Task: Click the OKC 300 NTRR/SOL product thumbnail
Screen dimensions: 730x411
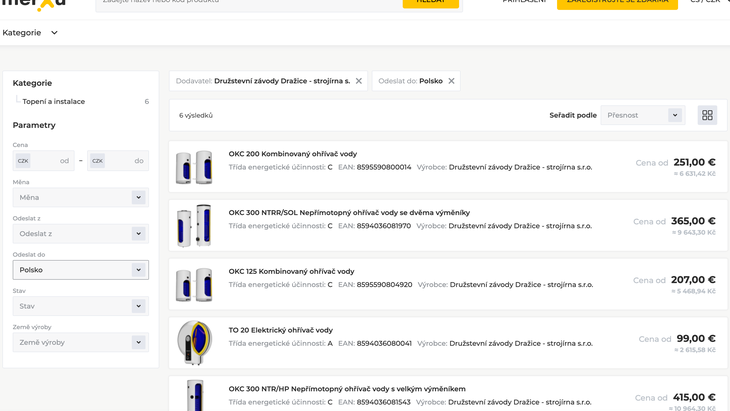Action: tap(194, 225)
